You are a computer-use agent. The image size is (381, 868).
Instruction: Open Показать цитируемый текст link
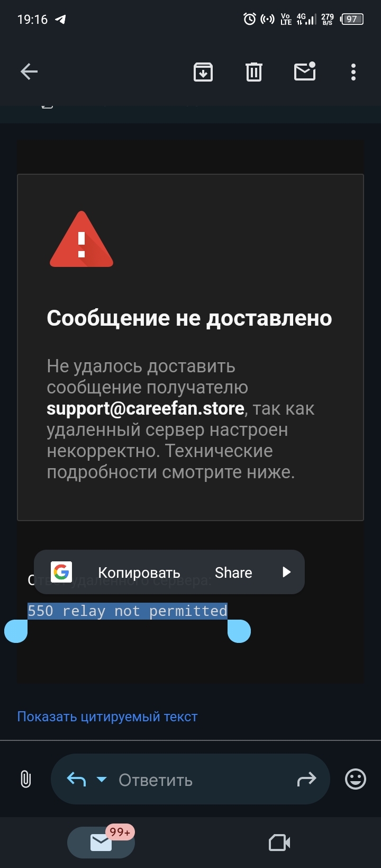[107, 717]
